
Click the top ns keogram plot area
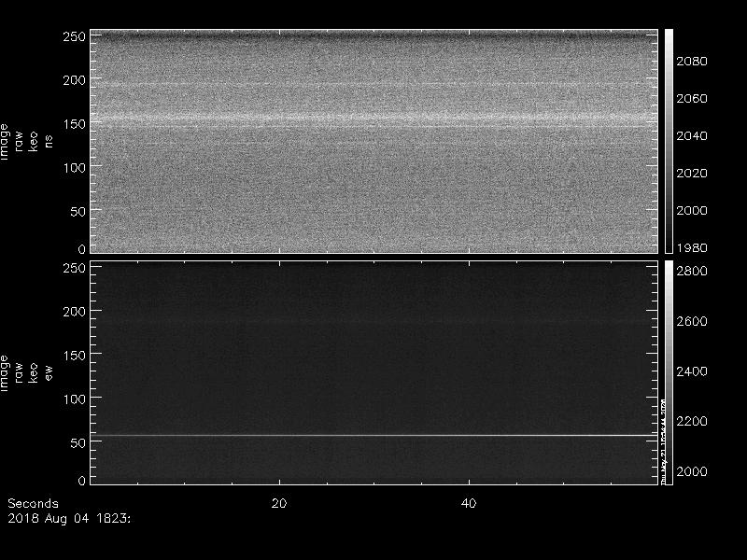tap(374, 142)
